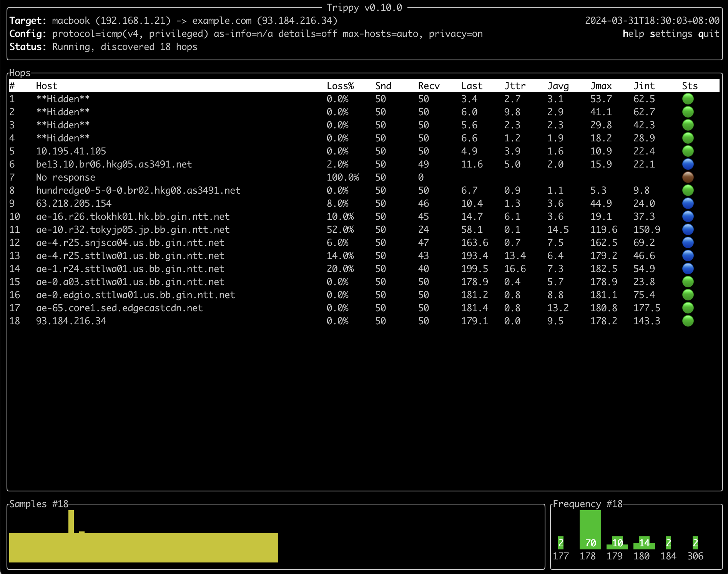Select the host ae-10.r32.tokyjp05.jp.bb.gin.ntt.net
Screen dimensions: 728x574
[133, 230]
